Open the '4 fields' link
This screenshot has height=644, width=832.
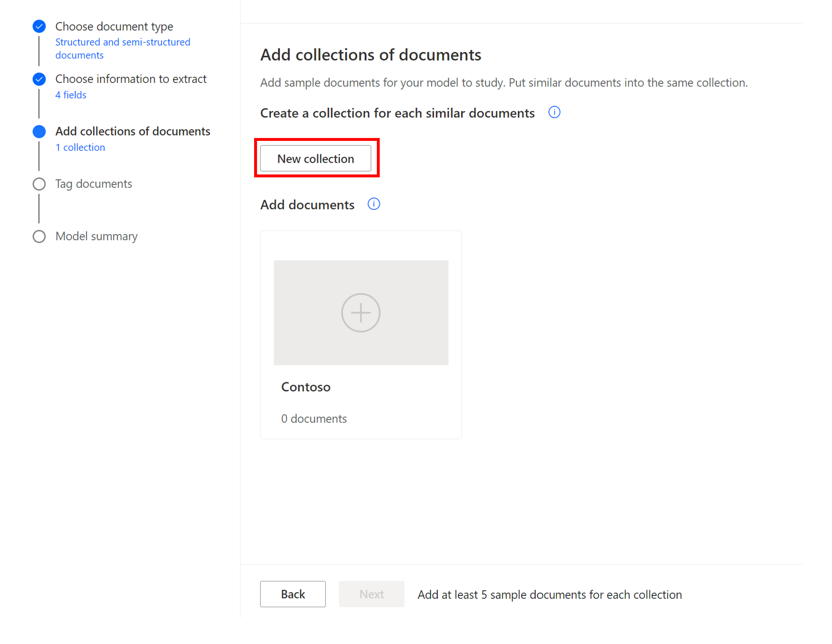[x=71, y=95]
